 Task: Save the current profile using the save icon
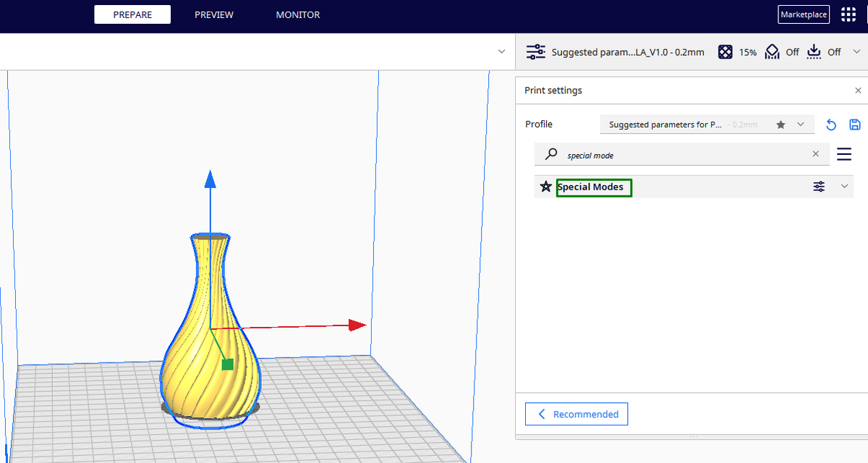854,124
